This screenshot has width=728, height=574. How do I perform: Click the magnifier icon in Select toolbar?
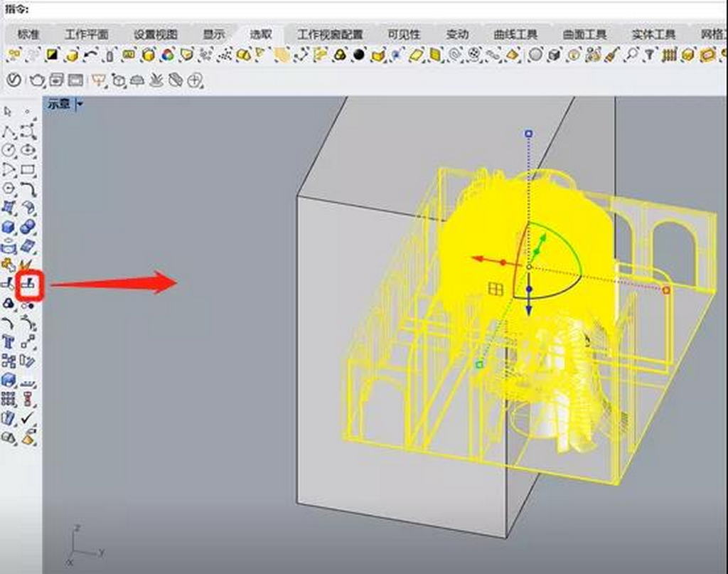[x=631, y=55]
